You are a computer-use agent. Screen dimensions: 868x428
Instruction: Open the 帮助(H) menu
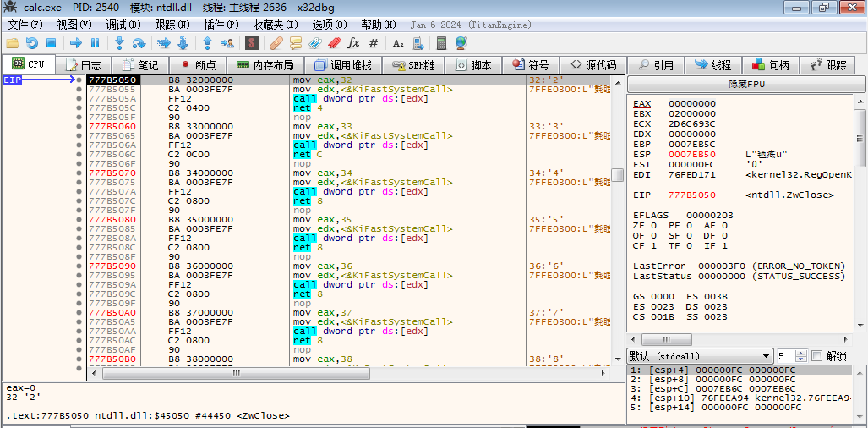point(379,25)
